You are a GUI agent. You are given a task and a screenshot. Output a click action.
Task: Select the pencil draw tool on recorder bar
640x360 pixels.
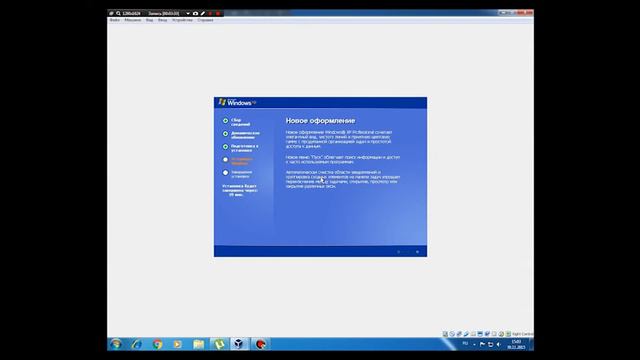tap(203, 13)
